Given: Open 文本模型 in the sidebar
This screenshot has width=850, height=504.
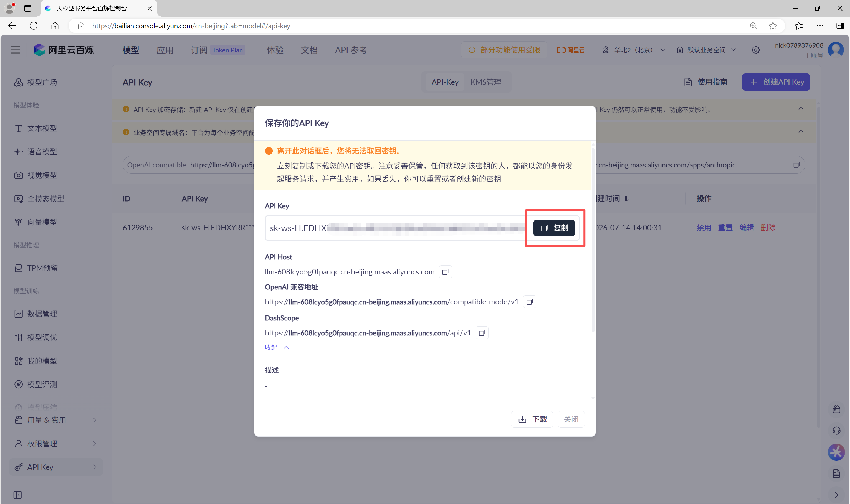Looking at the screenshot, I should (35, 128).
